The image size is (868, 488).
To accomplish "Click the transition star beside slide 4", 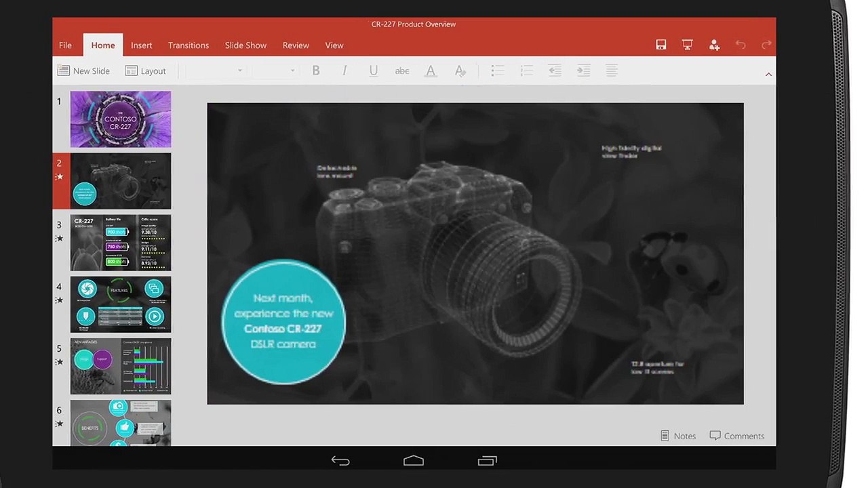I will (60, 300).
